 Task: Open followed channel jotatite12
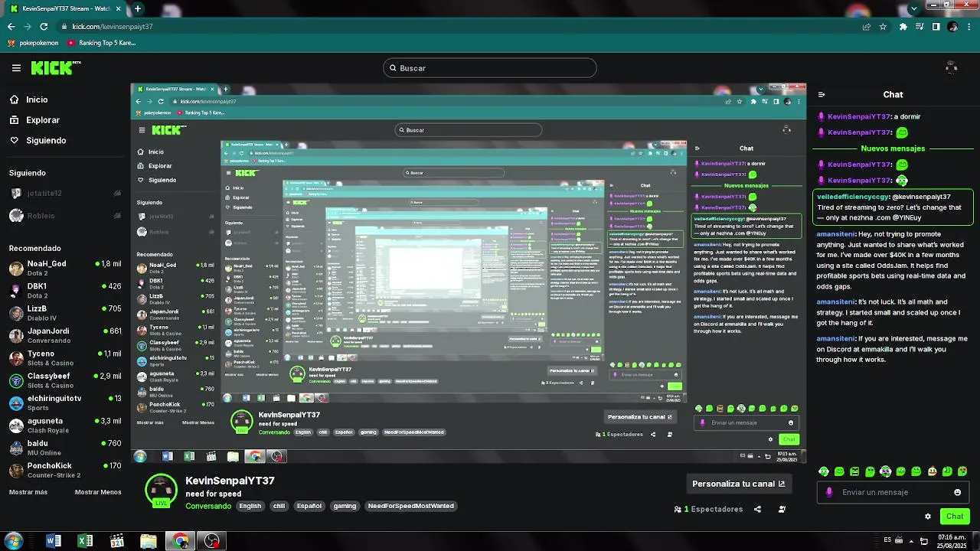(x=65, y=194)
